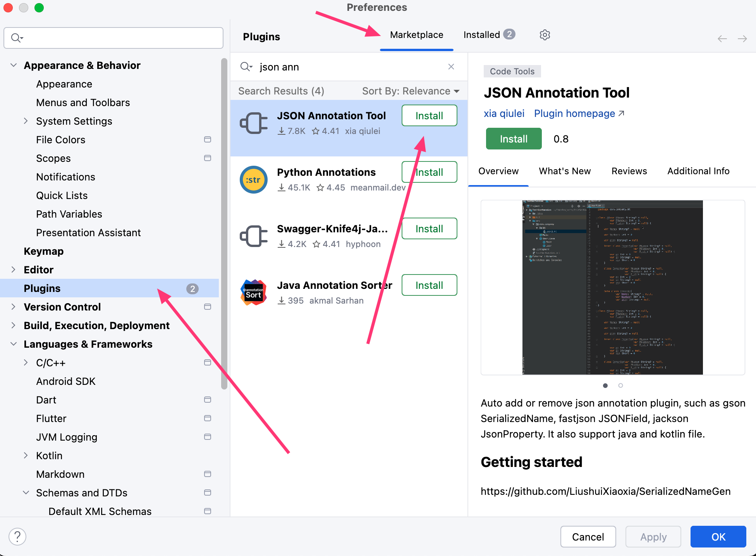This screenshot has height=556, width=756.
Task: Select the second screenshot pagination dot
Action: pos(620,386)
